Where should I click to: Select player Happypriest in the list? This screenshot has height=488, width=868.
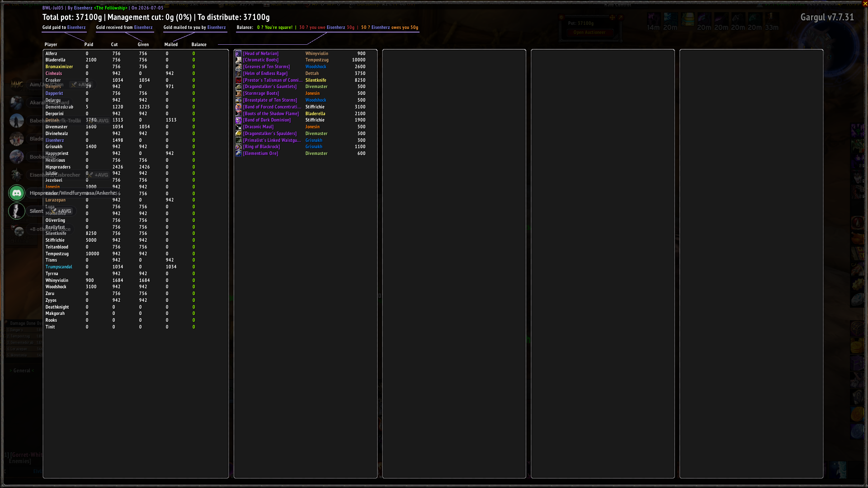(x=57, y=154)
